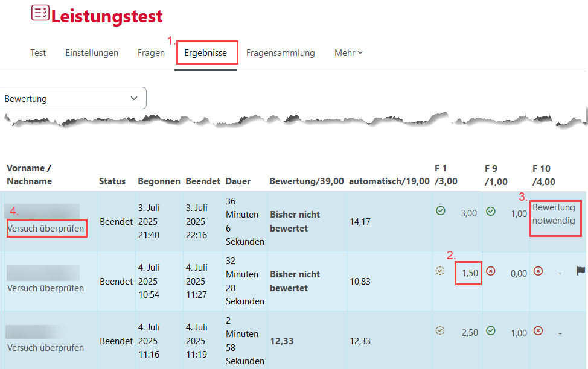Open 'Versuch überprüfen' for the first attempt
Screen dimensions: 588x369
(46, 229)
